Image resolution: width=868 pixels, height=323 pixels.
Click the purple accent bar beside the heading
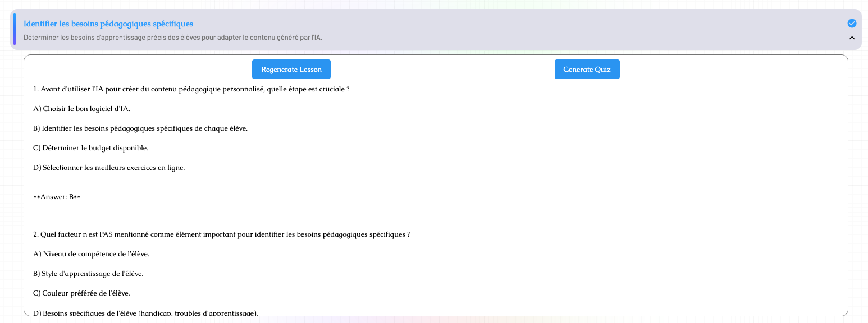tap(15, 30)
